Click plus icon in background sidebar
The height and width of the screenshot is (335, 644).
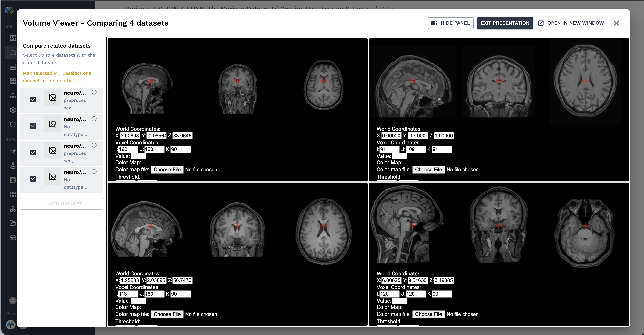click(13, 287)
